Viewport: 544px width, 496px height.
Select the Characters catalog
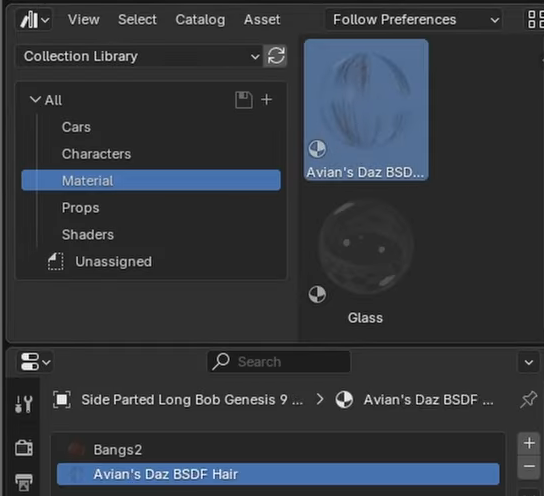(x=151, y=154)
